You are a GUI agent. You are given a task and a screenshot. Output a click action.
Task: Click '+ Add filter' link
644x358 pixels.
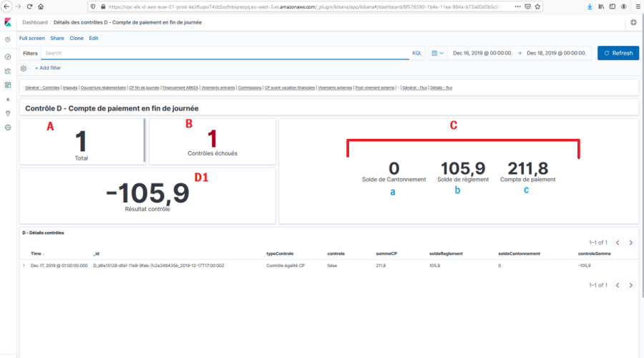48,68
